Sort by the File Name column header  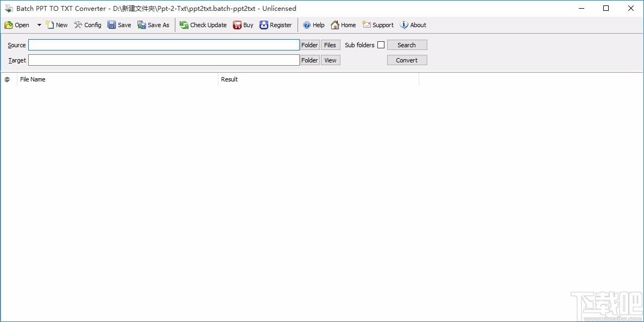tap(117, 79)
